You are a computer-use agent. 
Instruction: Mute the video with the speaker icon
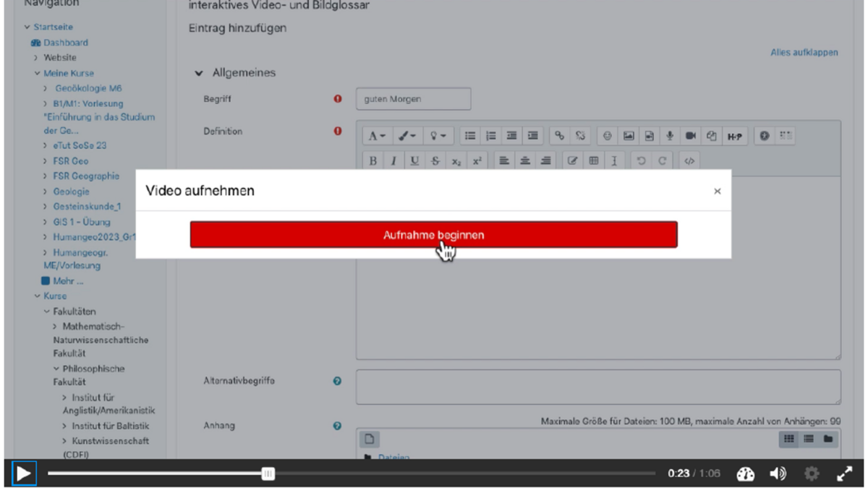pyautogui.click(x=778, y=474)
